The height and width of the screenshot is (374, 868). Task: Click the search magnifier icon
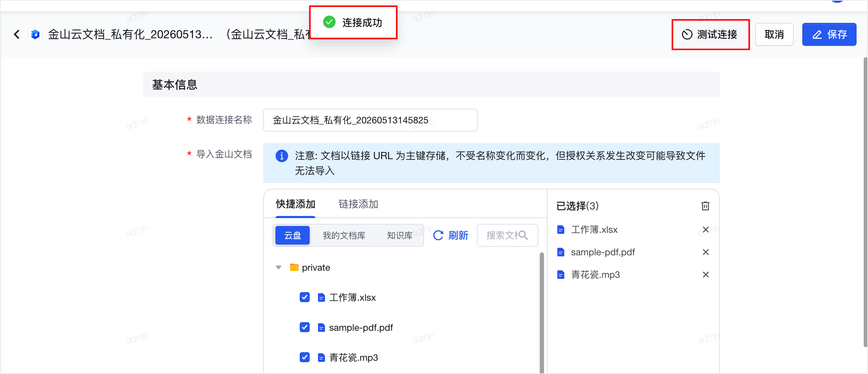(x=523, y=235)
